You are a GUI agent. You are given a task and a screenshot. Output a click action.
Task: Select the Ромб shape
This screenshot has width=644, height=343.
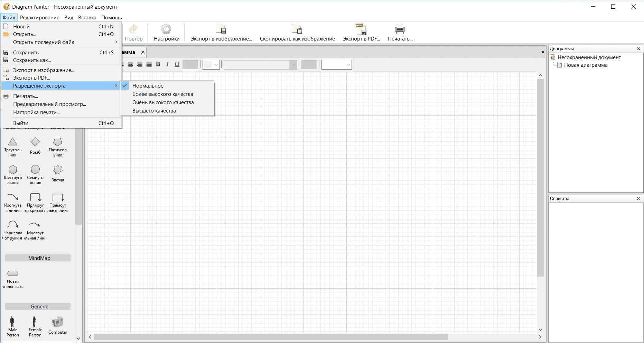(x=35, y=145)
